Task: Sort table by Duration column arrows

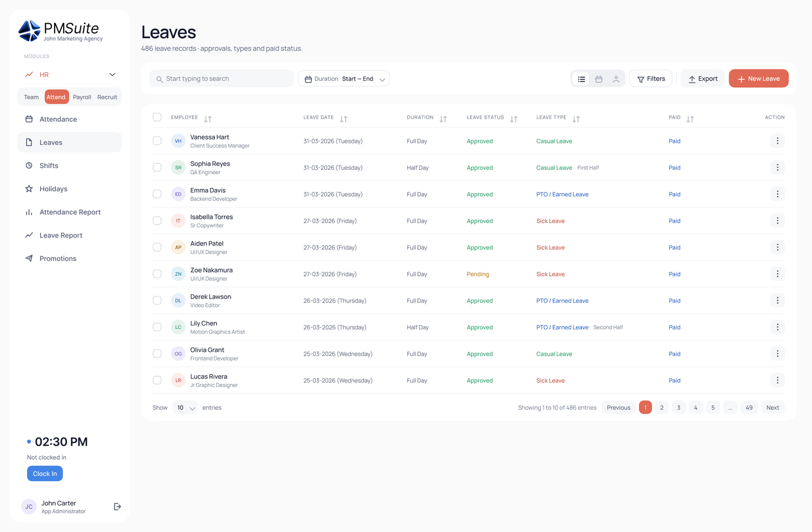Action: 443,119
